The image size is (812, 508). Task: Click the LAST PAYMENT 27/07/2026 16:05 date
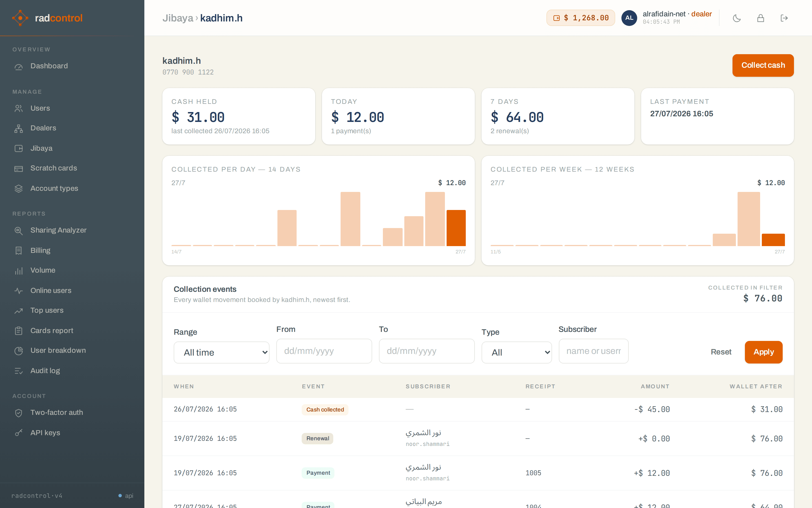point(681,114)
